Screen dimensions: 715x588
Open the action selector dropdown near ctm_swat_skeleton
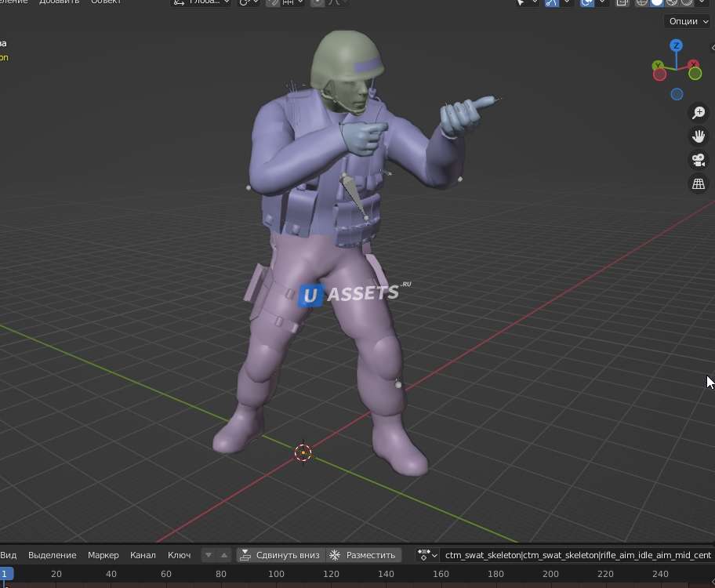[x=427, y=555]
